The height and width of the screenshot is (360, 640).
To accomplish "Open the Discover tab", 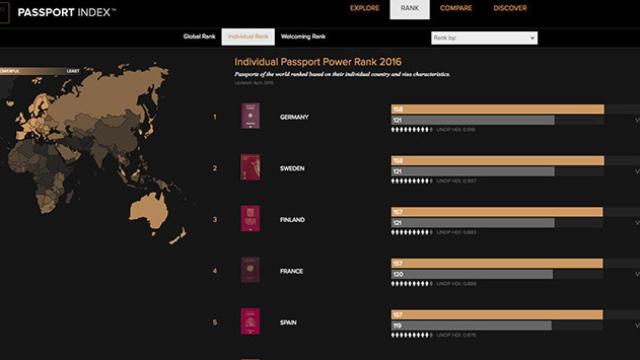I will [x=510, y=8].
